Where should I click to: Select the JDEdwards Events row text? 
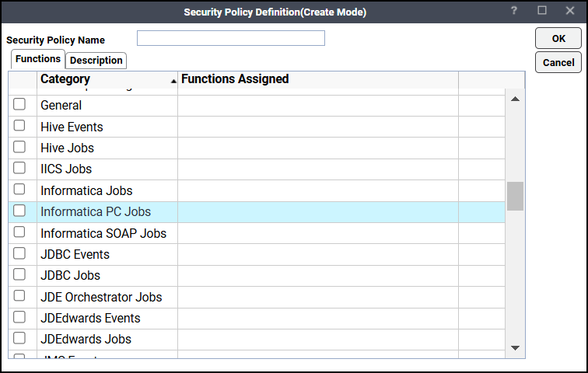click(90, 318)
